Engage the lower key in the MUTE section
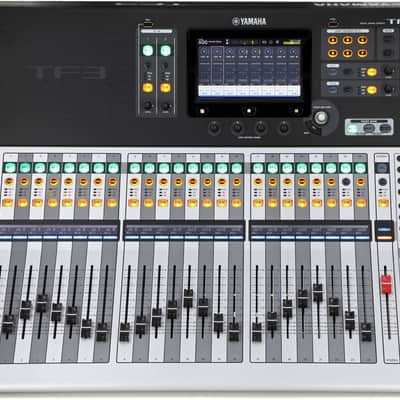The width and height of the screenshot is (400, 400). tap(388, 52)
